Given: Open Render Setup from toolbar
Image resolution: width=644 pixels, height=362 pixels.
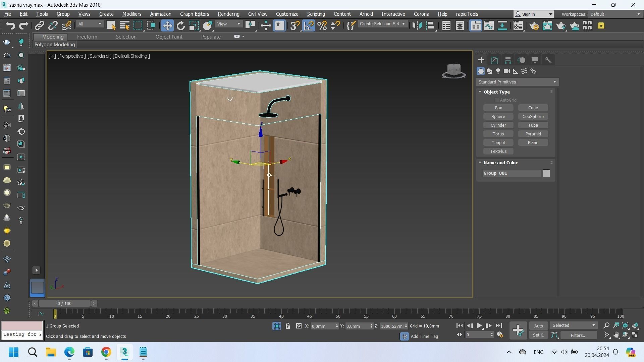Looking at the screenshot, I should point(534,26).
